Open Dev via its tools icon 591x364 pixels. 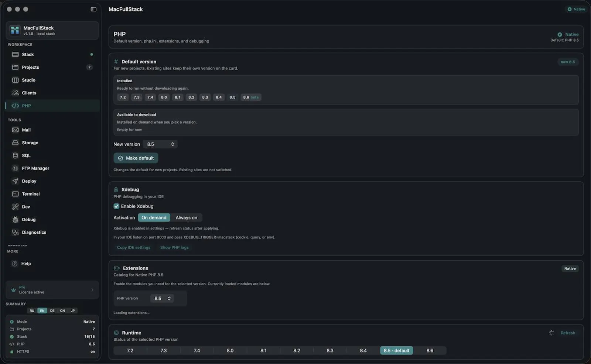coord(15,207)
